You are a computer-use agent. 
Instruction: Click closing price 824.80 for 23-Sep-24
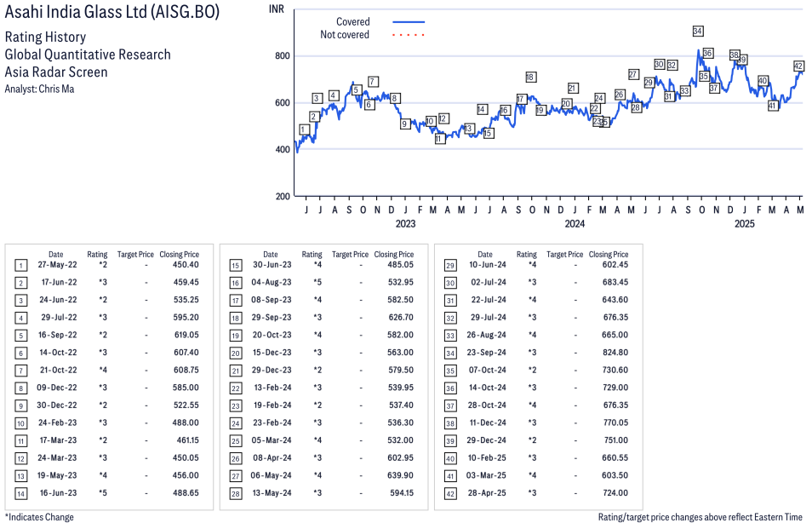tap(615, 353)
